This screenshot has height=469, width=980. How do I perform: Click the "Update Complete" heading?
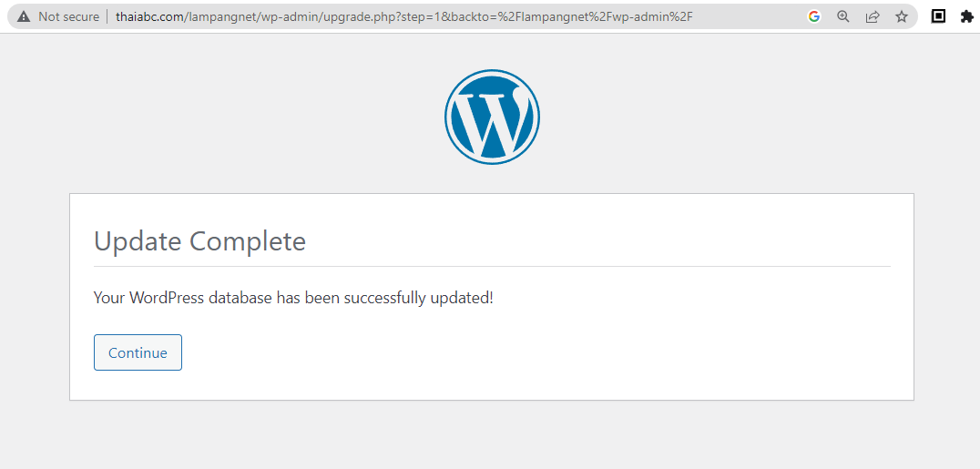199,241
